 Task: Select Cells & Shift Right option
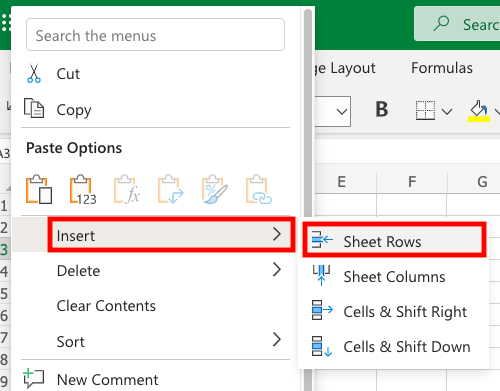[394, 311]
